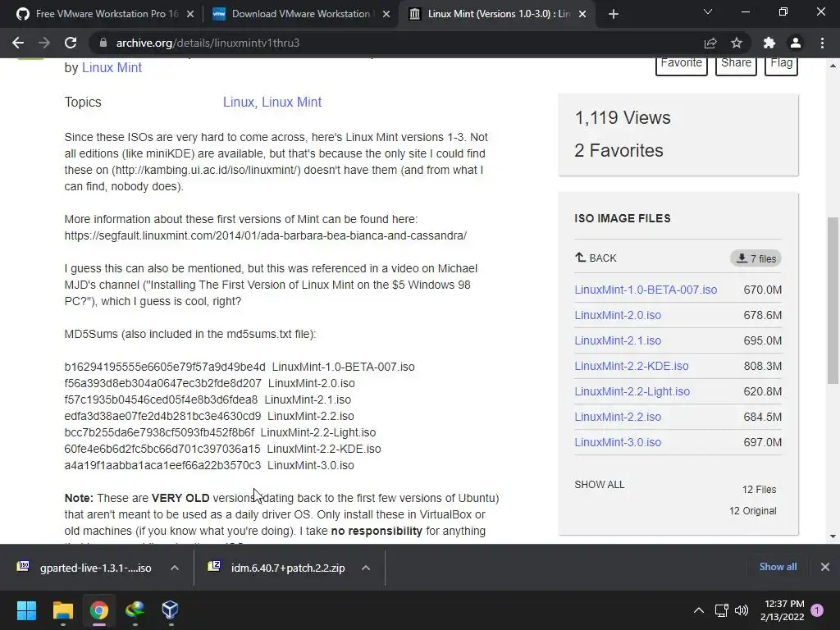
Task: Click the Share button
Action: pos(736,64)
